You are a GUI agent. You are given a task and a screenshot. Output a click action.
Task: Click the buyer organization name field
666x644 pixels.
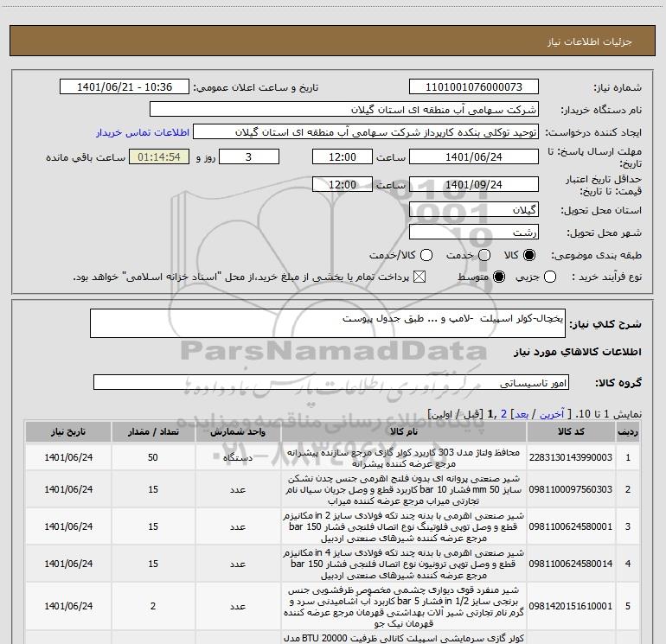click(x=344, y=110)
